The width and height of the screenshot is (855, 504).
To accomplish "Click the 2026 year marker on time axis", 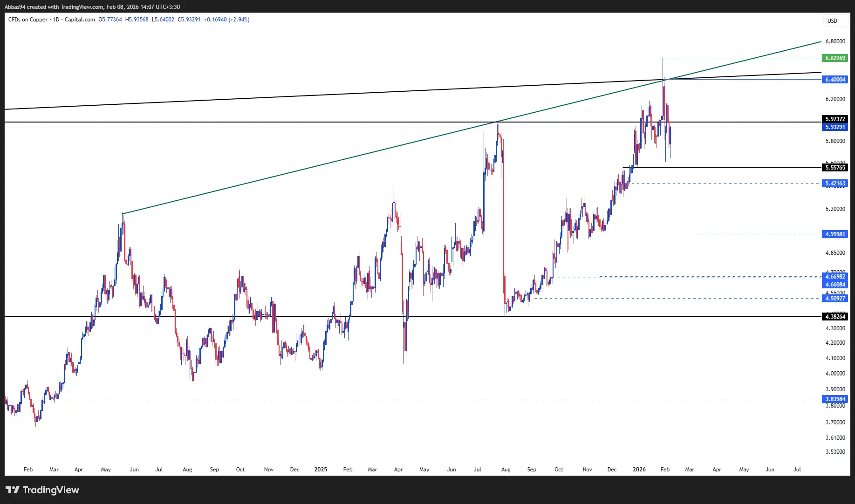I will (639, 470).
